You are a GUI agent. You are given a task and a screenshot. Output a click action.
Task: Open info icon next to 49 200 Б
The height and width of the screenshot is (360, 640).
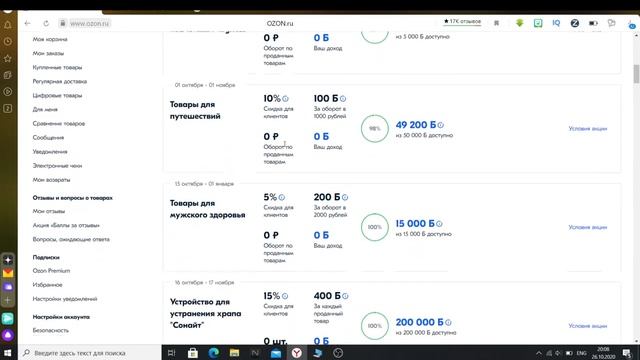pyautogui.click(x=440, y=125)
